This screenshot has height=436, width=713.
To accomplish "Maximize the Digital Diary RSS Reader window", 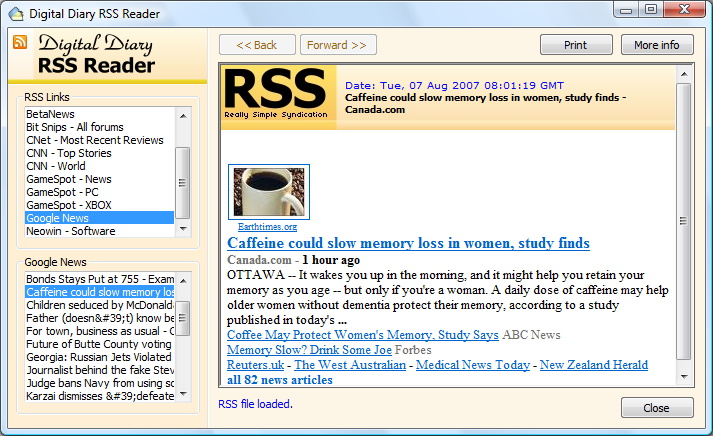I will click(651, 9).
